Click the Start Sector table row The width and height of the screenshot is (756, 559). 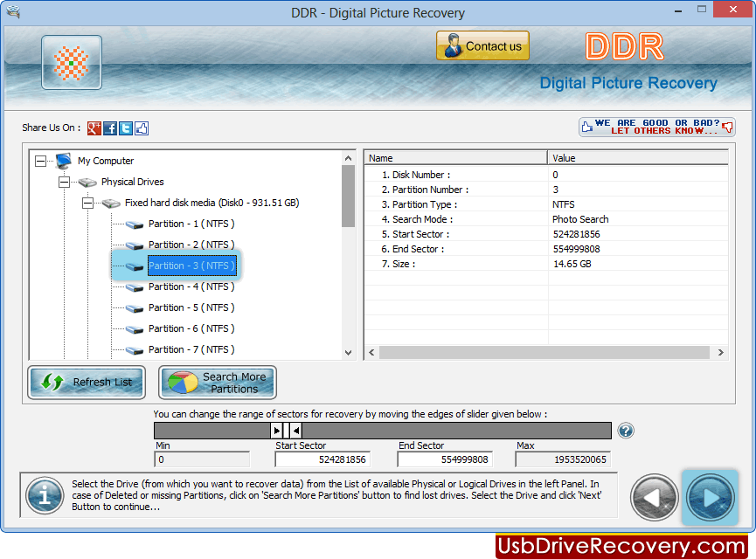546,234
